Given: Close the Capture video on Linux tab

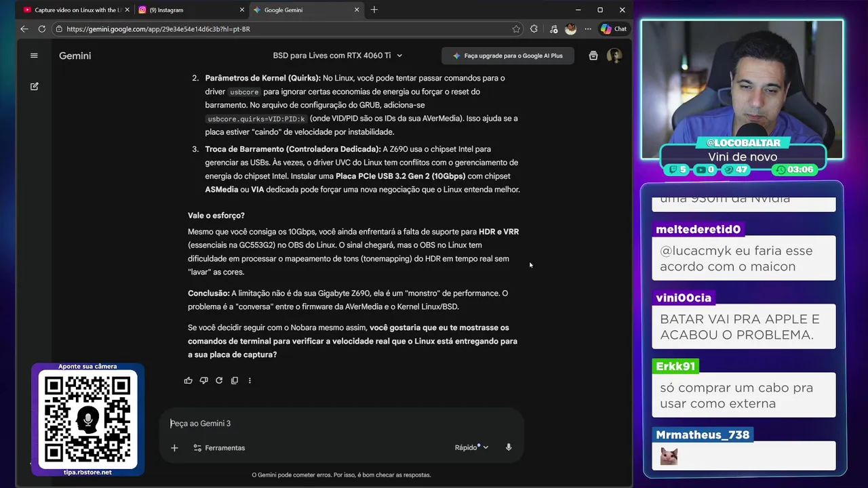Looking at the screenshot, I should (x=127, y=10).
